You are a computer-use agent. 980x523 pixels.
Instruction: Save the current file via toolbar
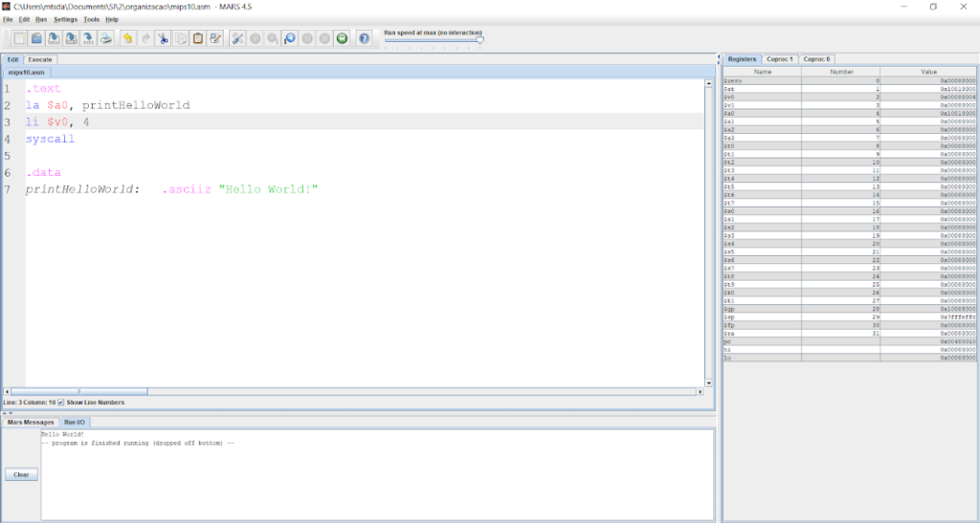(x=55, y=38)
